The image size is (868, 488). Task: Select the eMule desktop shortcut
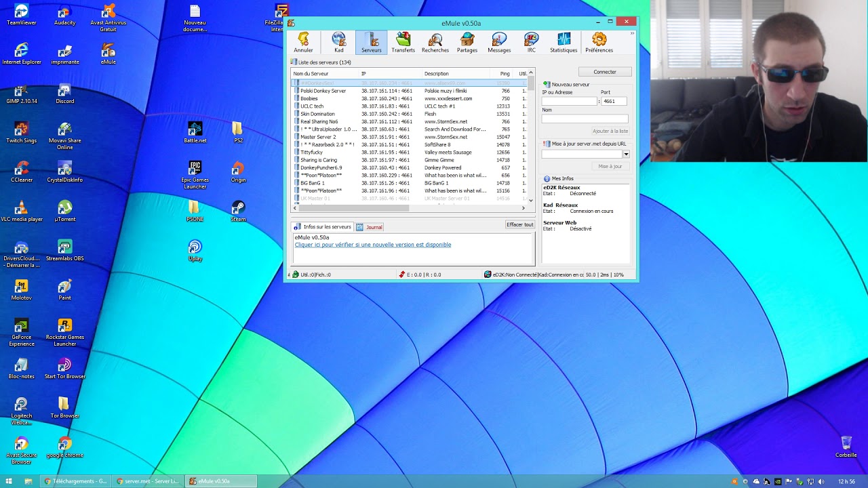click(108, 54)
